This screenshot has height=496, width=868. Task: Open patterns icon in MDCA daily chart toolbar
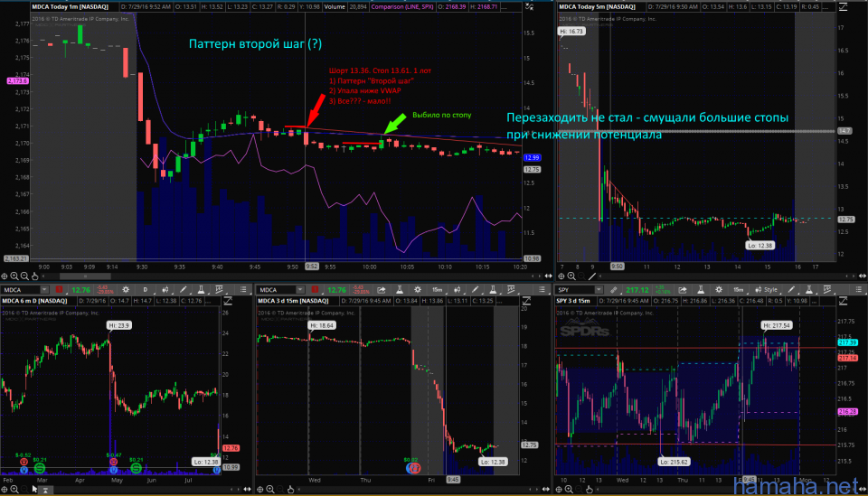tap(219, 290)
